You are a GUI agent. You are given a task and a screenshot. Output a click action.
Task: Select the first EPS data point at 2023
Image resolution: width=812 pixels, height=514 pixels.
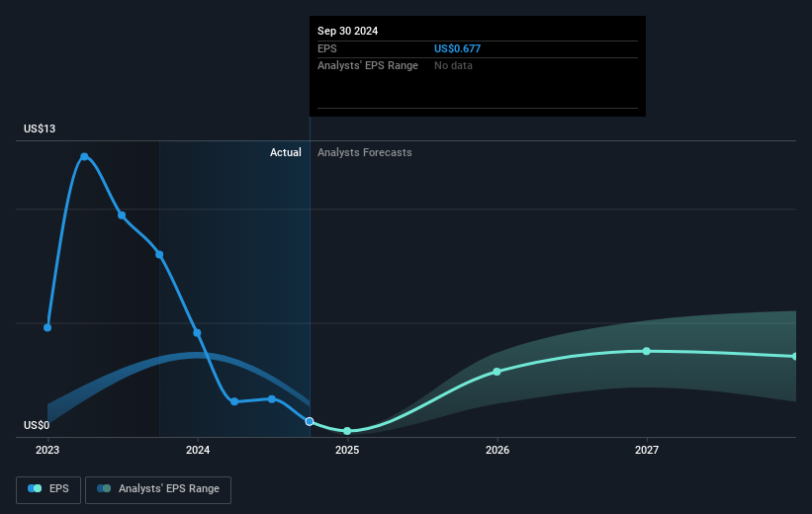pyautogui.click(x=47, y=327)
